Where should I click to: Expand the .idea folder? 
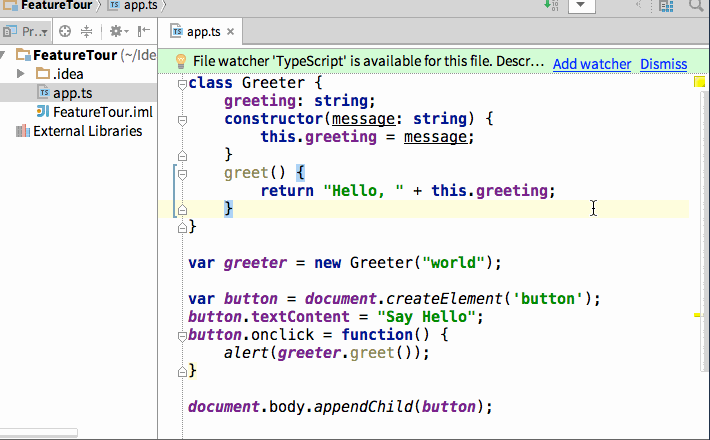tap(21, 74)
